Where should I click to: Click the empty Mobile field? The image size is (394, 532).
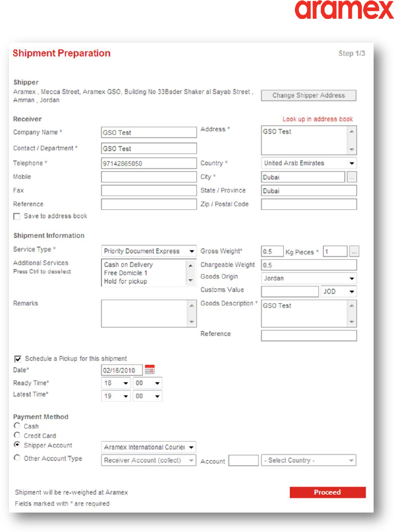click(149, 177)
